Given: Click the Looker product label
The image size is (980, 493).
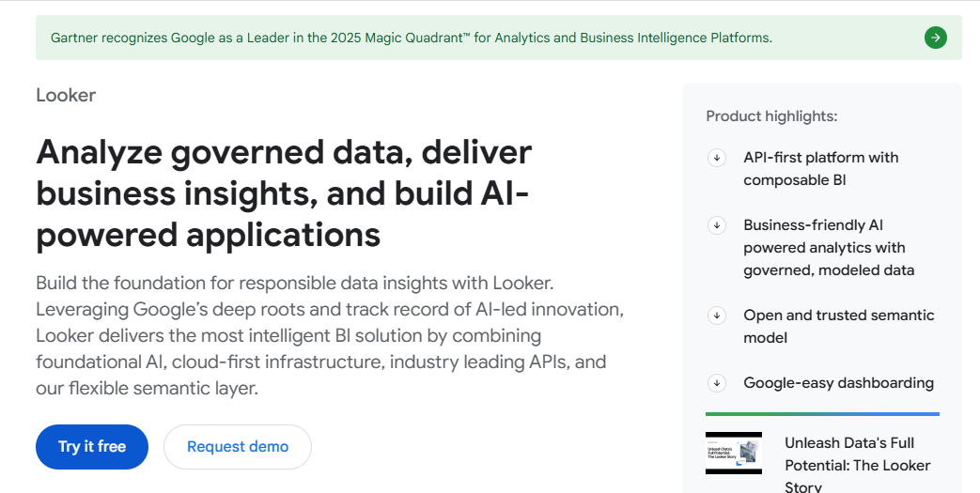Looking at the screenshot, I should pos(66,95).
